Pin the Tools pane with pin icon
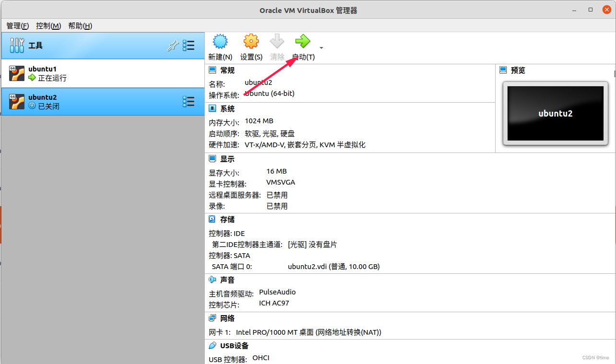Screen dimensions: 616x364 click(x=173, y=46)
